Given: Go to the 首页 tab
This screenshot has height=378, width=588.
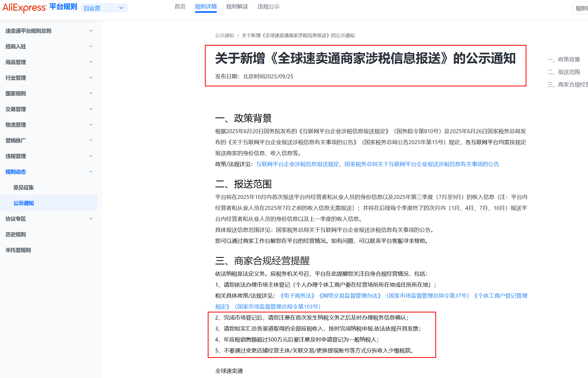Looking at the screenshot, I should click(x=180, y=7).
